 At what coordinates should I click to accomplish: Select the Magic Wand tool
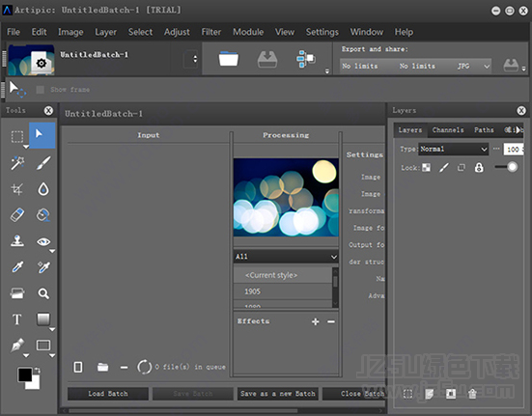pos(17,163)
